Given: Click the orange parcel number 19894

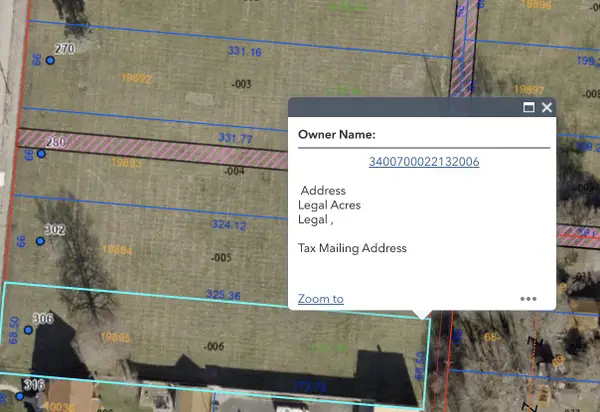Looking at the screenshot, I should pos(116,250).
